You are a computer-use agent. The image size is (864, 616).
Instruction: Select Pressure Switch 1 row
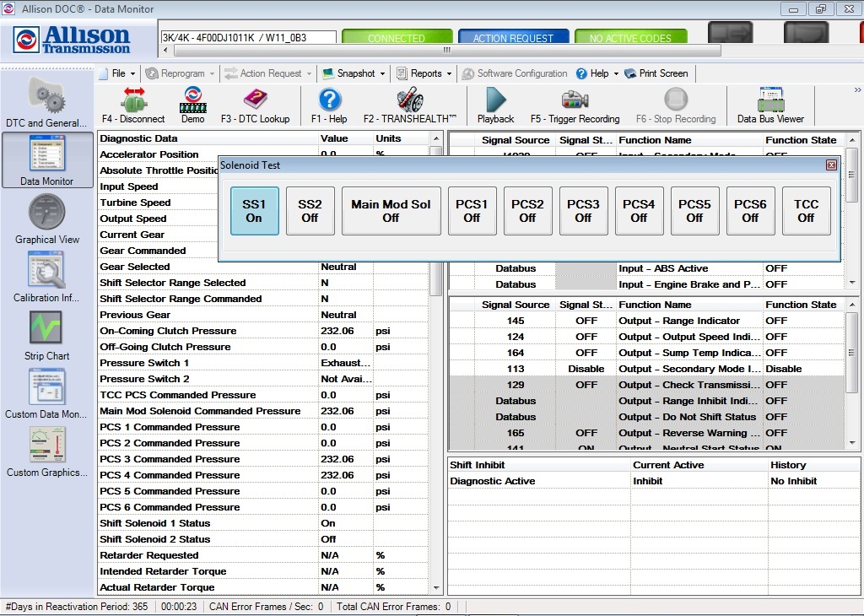point(263,363)
